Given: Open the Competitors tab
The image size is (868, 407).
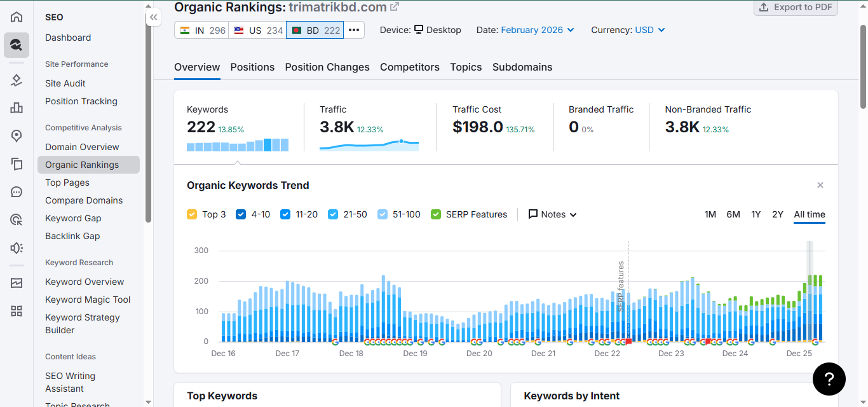Looking at the screenshot, I should tap(410, 67).
